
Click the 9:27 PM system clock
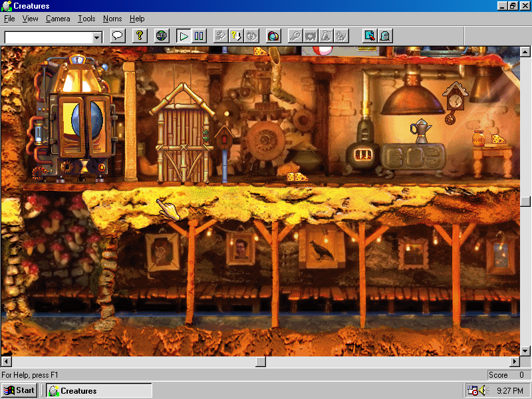point(509,390)
